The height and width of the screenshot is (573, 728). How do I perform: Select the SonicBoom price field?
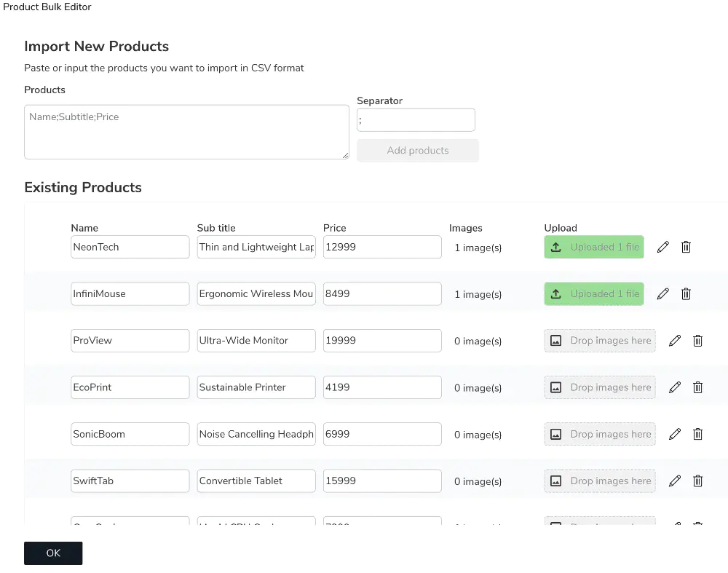tap(382, 434)
